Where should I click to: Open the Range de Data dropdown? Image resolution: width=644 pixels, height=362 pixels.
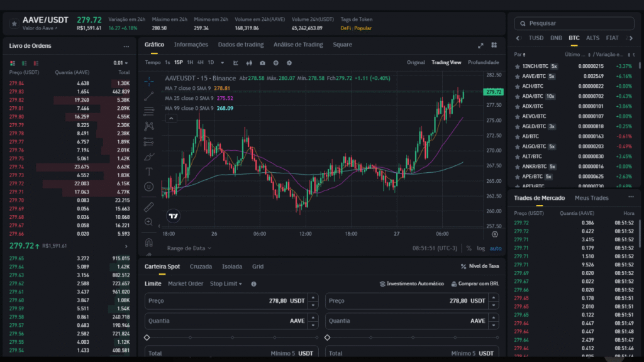189,248
